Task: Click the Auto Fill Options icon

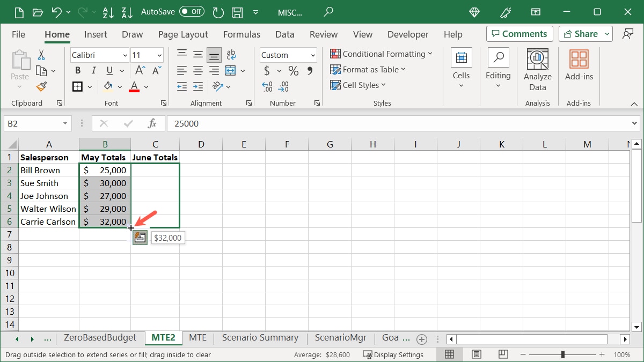Action: (140, 238)
